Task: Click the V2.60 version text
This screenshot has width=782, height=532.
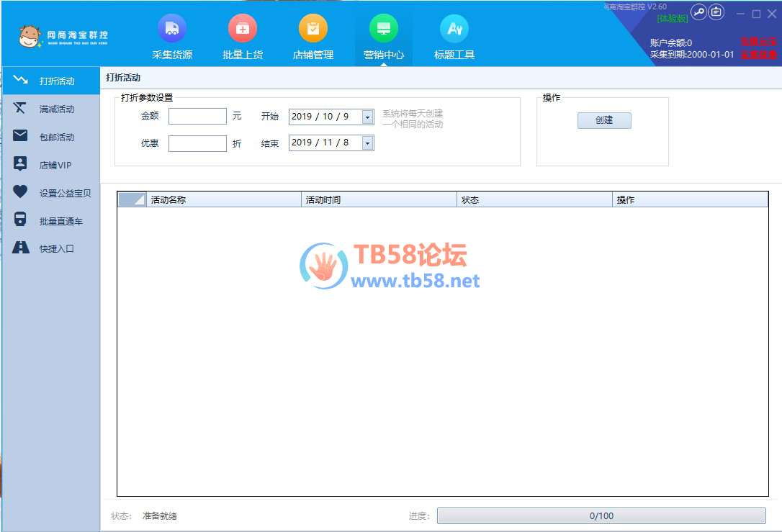Action: [657, 6]
